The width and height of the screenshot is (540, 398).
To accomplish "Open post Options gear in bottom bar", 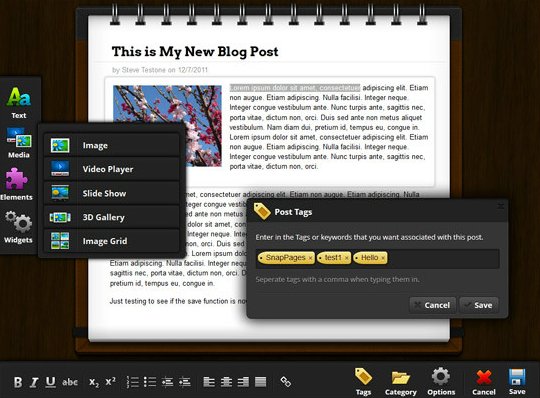I will pyautogui.click(x=441, y=382).
